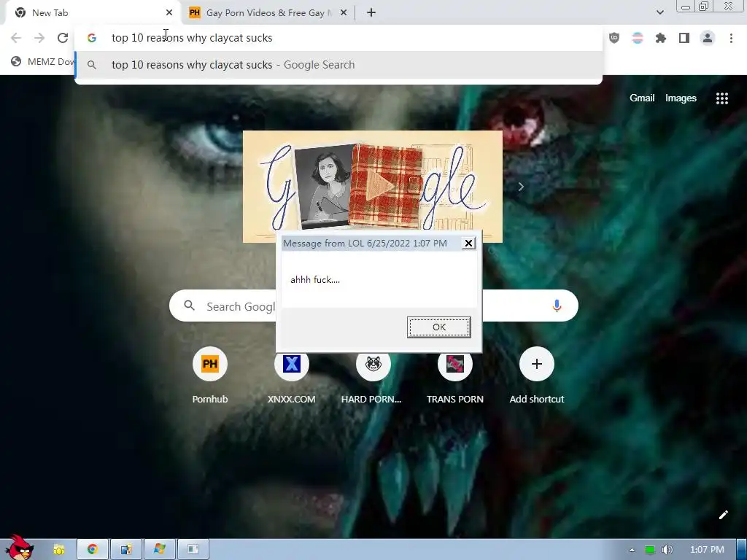Toggle the browser side panel

pyautogui.click(x=684, y=38)
